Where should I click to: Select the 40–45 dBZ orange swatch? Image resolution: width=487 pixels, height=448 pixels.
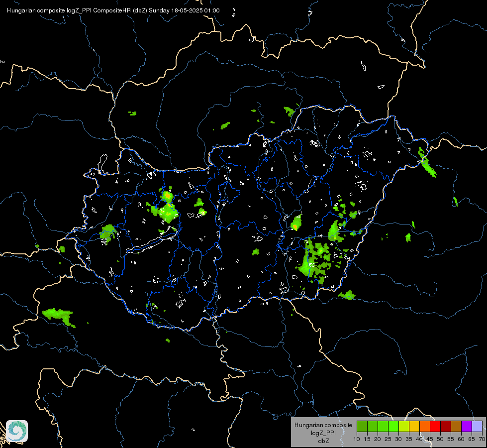(425, 426)
